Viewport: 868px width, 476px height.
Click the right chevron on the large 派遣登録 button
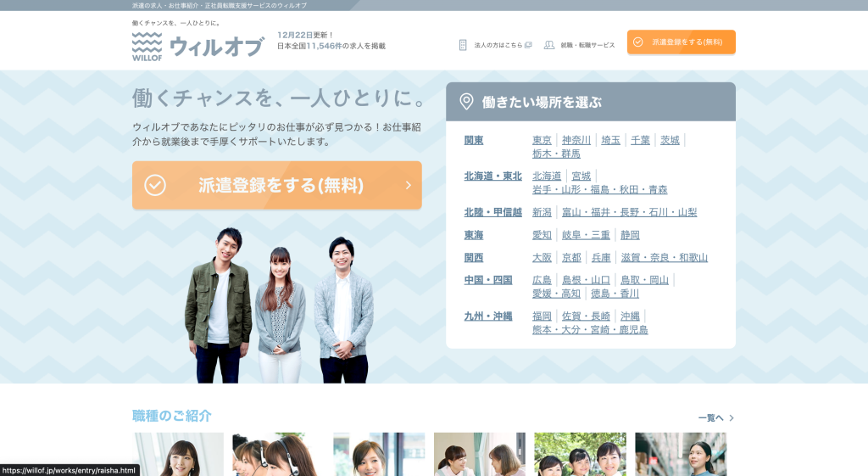tap(408, 185)
